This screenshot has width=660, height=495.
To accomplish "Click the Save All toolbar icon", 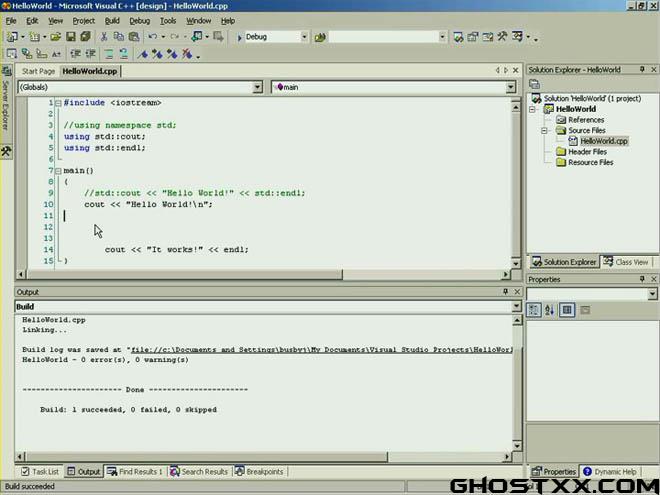I will (x=85, y=37).
